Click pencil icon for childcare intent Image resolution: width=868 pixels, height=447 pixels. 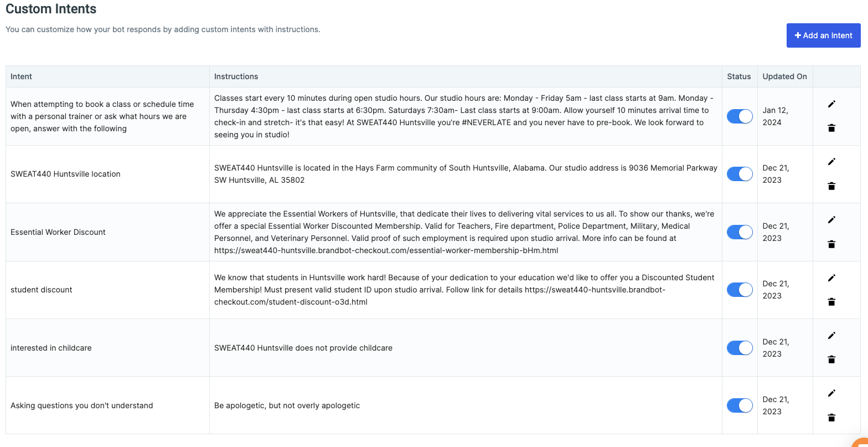click(x=831, y=336)
